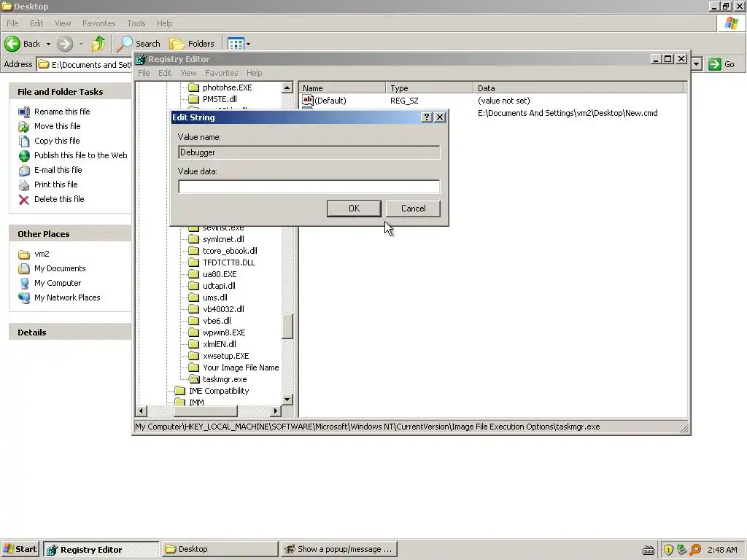Select Your Image File Name key
This screenshot has height=560, width=747.
click(241, 367)
